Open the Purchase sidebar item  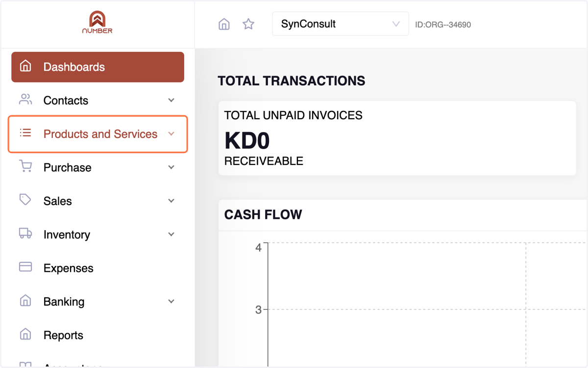pos(98,167)
